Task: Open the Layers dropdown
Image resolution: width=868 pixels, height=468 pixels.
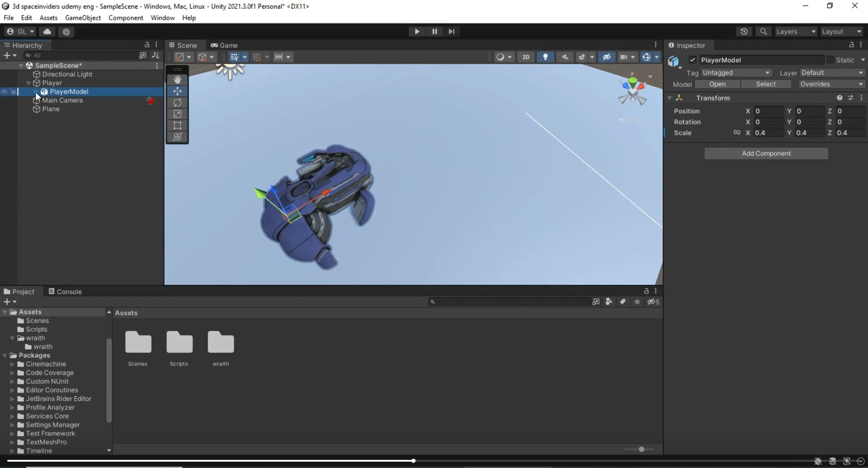Action: (x=796, y=32)
